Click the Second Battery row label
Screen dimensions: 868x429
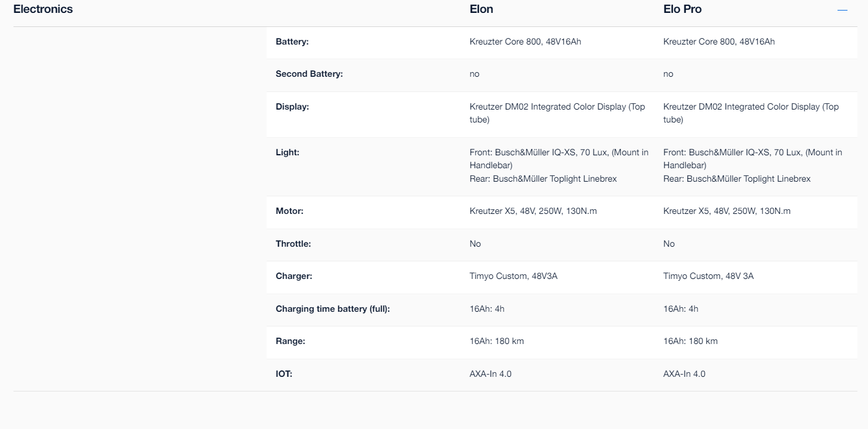[x=309, y=74]
